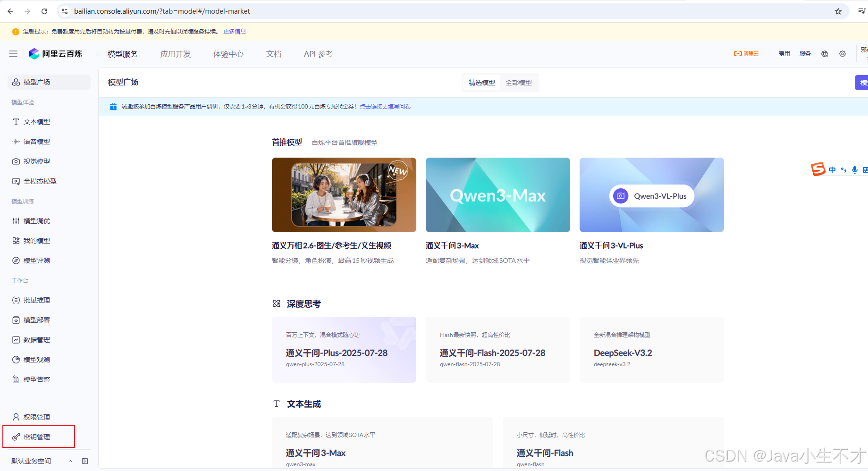The height and width of the screenshot is (471, 868).
Task: Collapse the sidebar with the panel icon
Action: (85, 461)
